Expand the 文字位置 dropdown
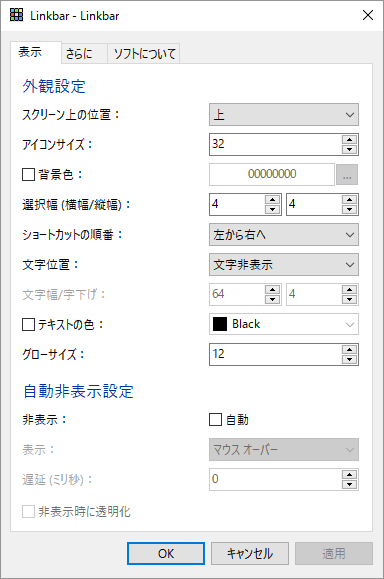Viewport: 384px width, 579px height. tap(284, 264)
